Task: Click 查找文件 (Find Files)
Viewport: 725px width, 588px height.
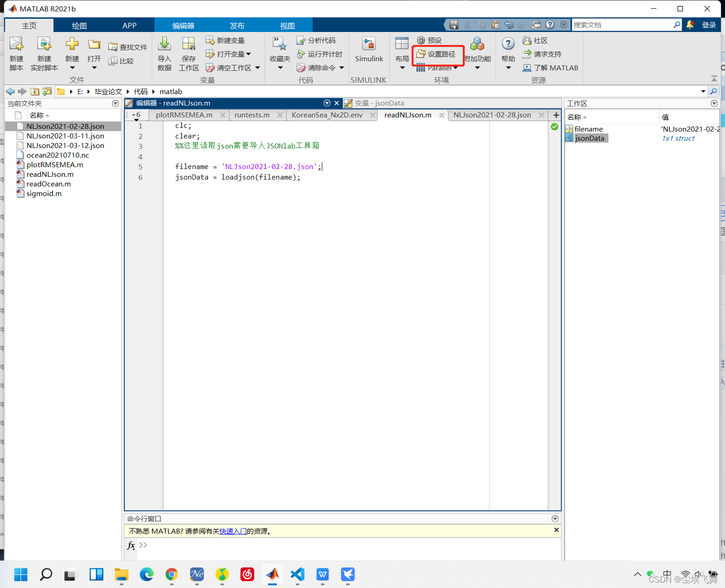Action: 128,47
